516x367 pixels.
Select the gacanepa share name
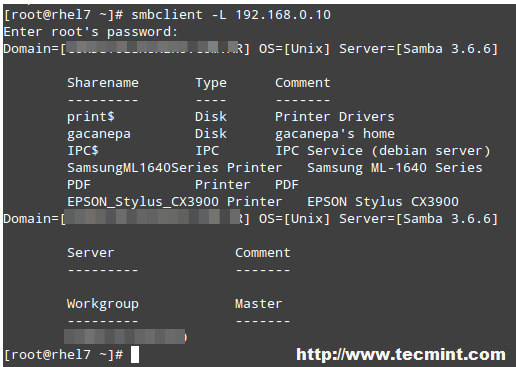pos(99,134)
